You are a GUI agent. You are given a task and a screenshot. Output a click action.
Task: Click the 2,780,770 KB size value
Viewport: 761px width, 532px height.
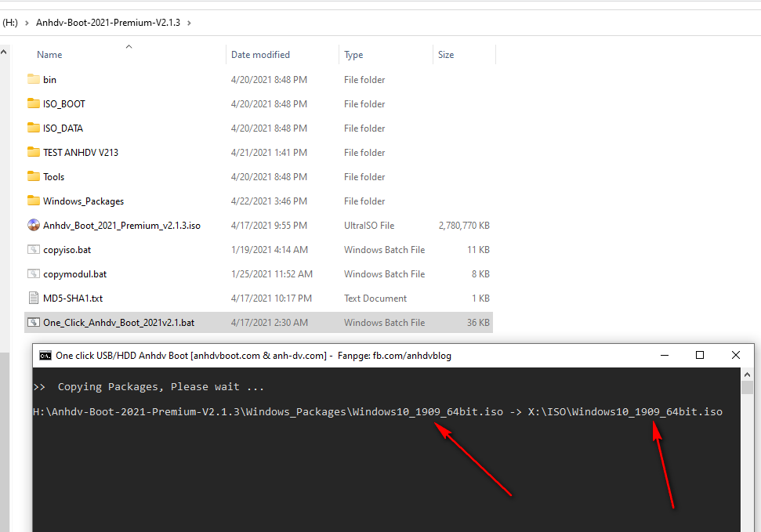[x=464, y=225]
